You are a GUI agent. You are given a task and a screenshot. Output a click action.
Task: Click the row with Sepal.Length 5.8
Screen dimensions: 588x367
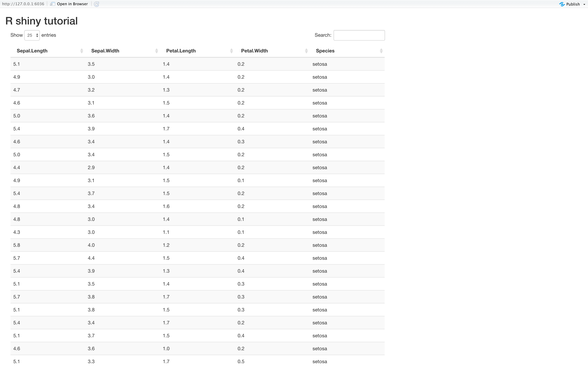click(x=16, y=245)
